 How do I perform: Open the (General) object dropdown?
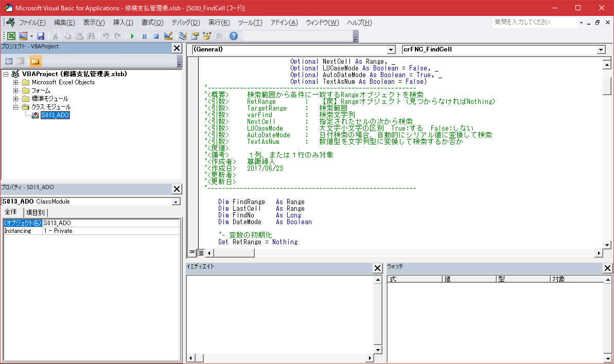pos(391,50)
